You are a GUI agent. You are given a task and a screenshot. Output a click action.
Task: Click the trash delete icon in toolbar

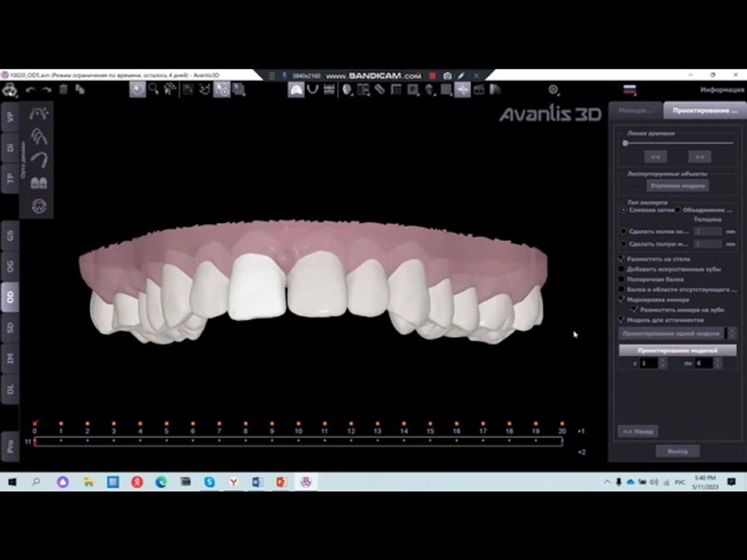pyautogui.click(x=64, y=90)
